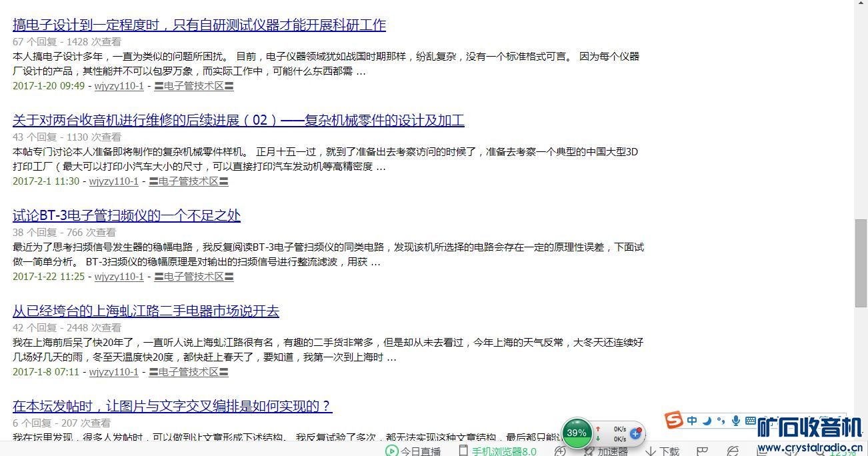Image resolution: width=868 pixels, height=456 pixels.
Task: Click the stats text 38 个回复 - 766 次查看
Action: 64,233
